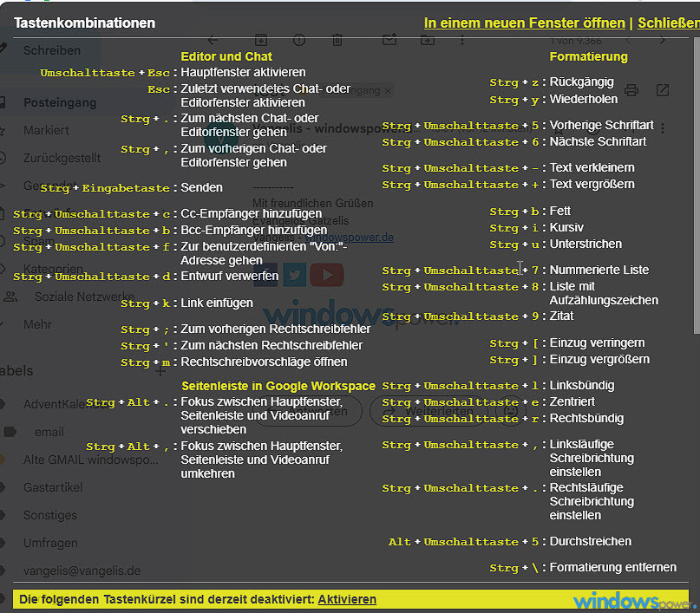Click Formatierung entfernen entry

pyautogui.click(x=613, y=567)
